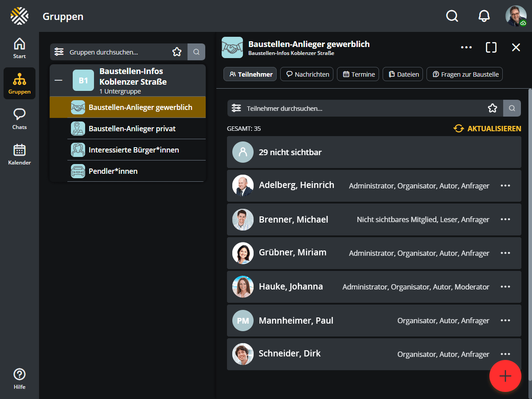Expand group panel to fullscreen
Image resolution: width=532 pixels, height=399 pixels.
(x=491, y=47)
